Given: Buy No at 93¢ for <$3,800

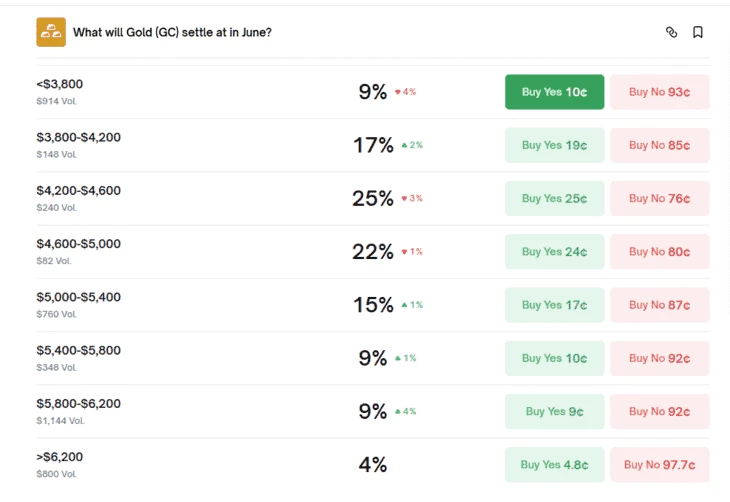Looking at the screenshot, I should [659, 92].
